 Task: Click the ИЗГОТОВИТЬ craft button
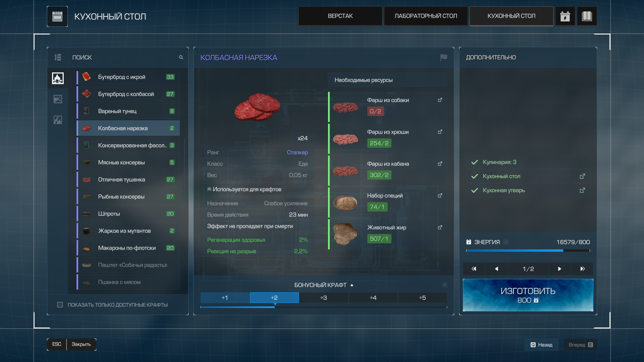pyautogui.click(x=528, y=295)
